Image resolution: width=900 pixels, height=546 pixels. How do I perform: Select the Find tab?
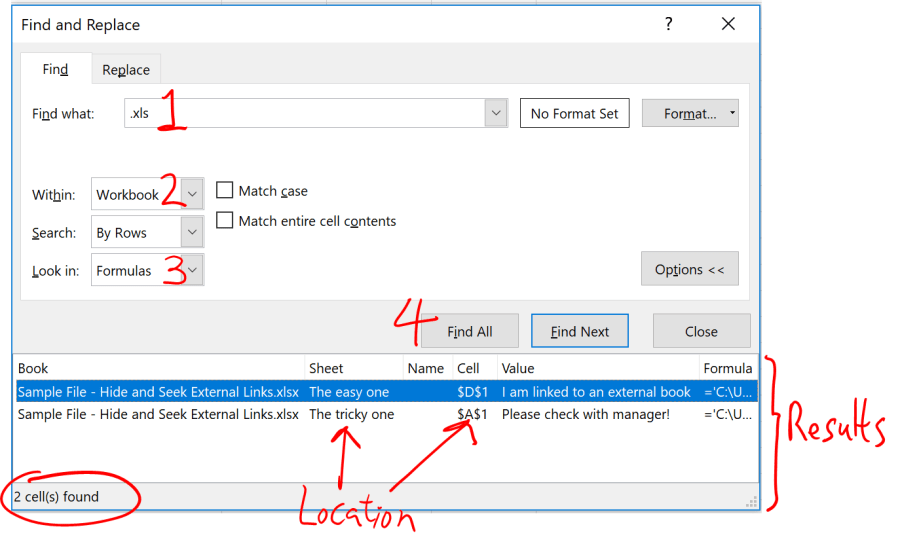[x=55, y=70]
